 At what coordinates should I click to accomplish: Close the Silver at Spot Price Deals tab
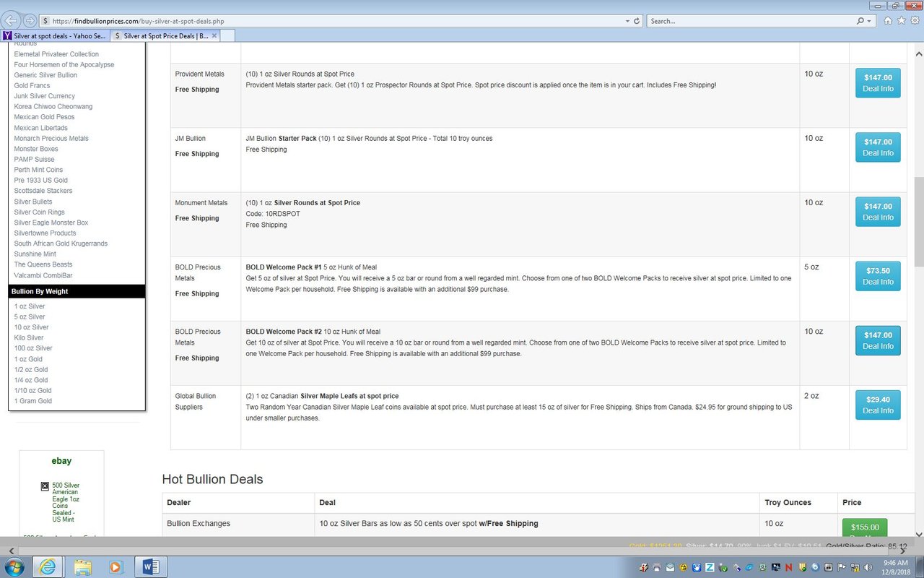pyautogui.click(x=214, y=35)
